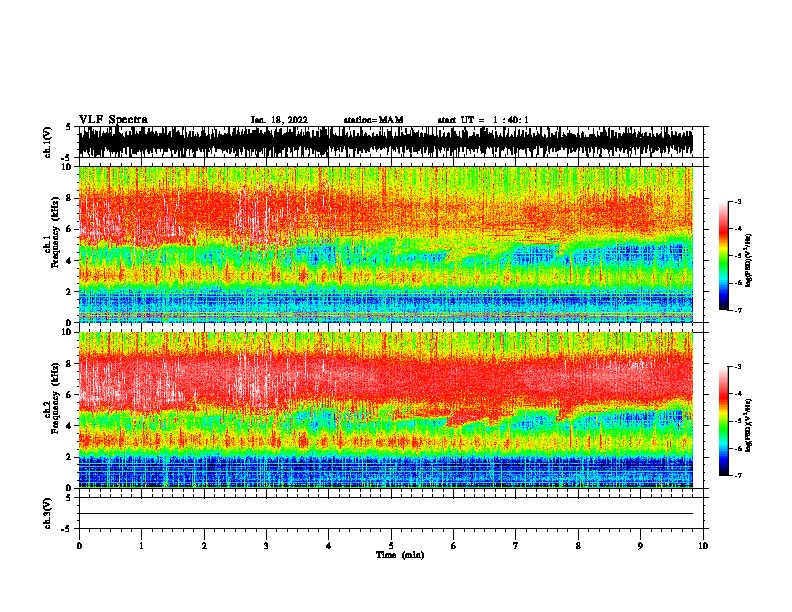Click the ch.2 spectrogram color scale bar
The height and width of the screenshot is (612, 792).
pos(723,421)
